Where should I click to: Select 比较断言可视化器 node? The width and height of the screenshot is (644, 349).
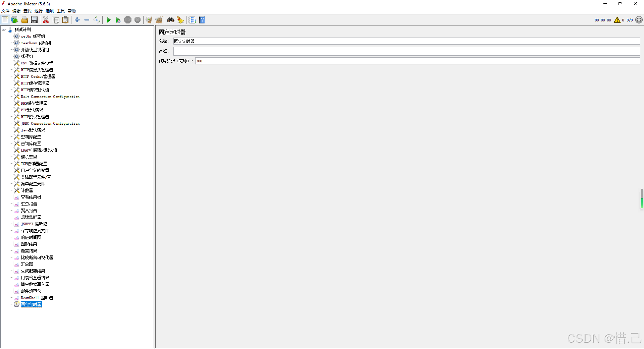coord(37,257)
